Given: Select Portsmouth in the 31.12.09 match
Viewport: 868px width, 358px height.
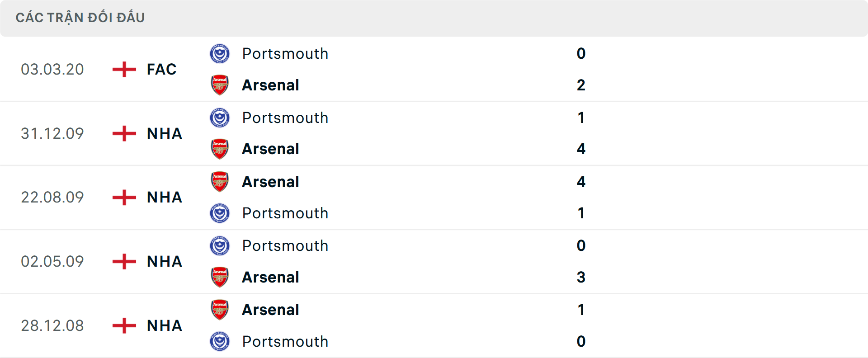Looking at the screenshot, I should pyautogui.click(x=285, y=118).
